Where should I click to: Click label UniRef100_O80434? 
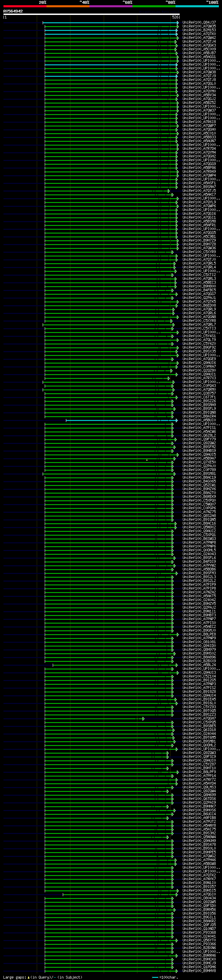[199, 898]
